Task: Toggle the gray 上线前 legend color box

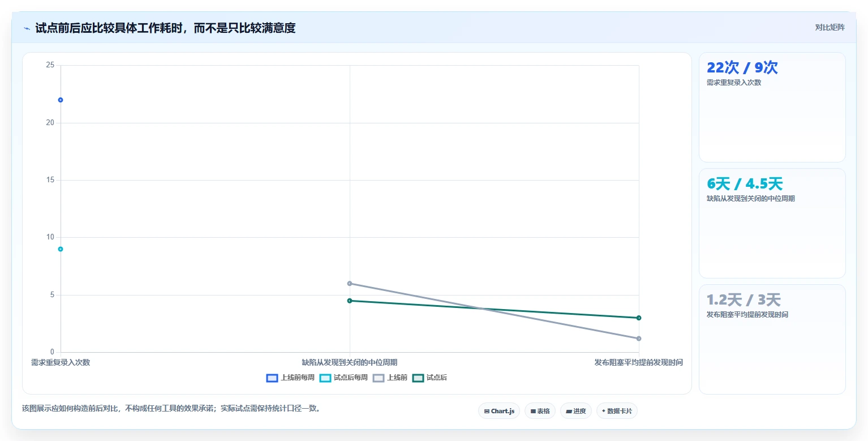Action: point(379,378)
